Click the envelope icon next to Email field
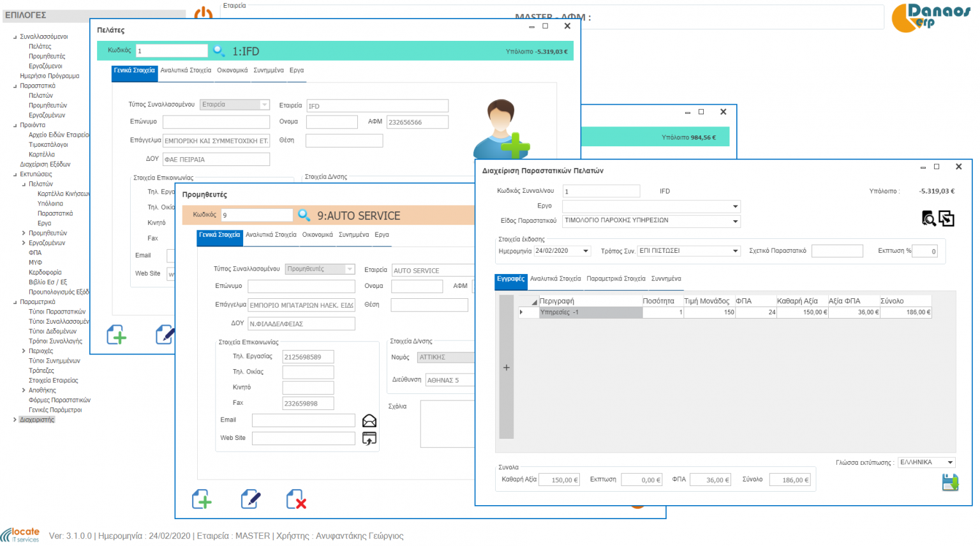 pyautogui.click(x=369, y=420)
